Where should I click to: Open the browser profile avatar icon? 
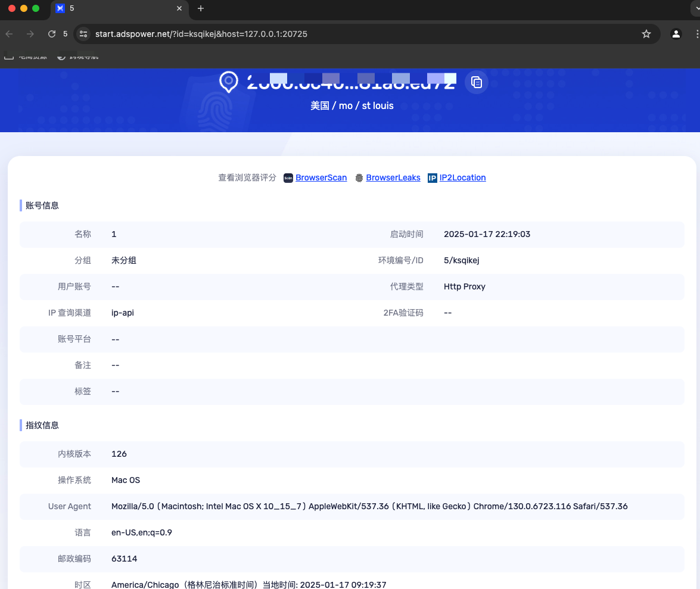pyautogui.click(x=676, y=34)
